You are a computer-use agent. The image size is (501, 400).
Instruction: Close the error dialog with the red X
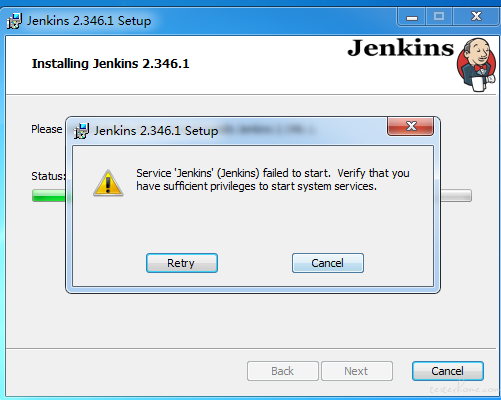(411, 126)
